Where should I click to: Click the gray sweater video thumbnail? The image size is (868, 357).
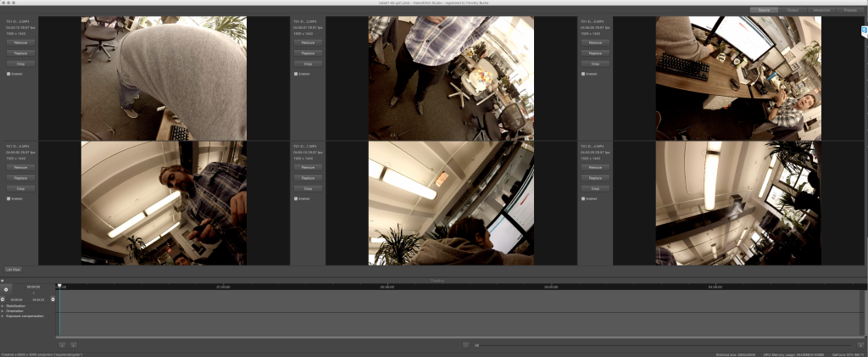tap(164, 78)
